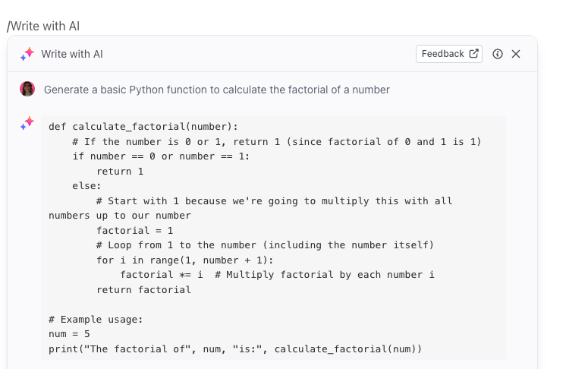The height and width of the screenshot is (369, 588).
Task: Click the external-link arrow icon beside Feedback
Action: (474, 54)
